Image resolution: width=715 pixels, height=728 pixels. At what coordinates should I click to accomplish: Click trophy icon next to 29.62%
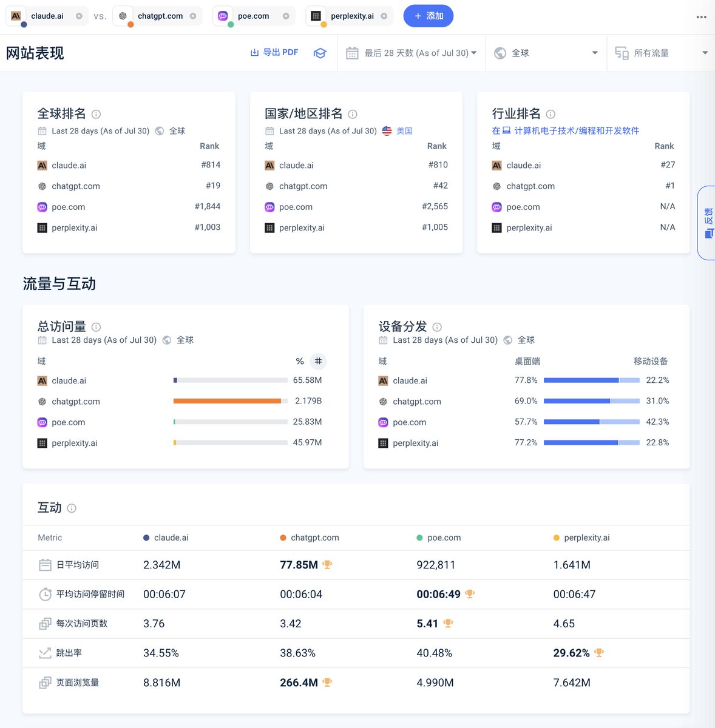click(x=599, y=653)
